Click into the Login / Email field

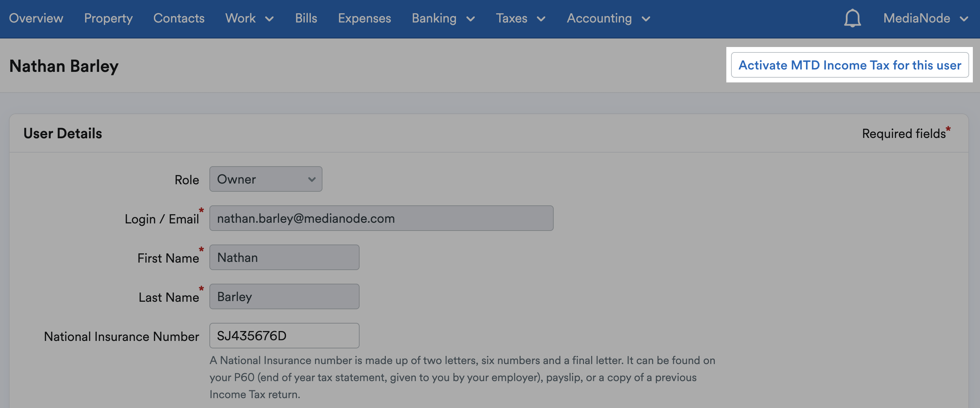(x=381, y=218)
